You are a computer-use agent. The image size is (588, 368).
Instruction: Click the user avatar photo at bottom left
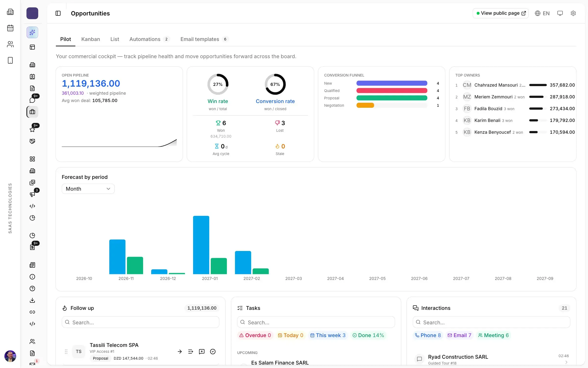(x=10, y=356)
